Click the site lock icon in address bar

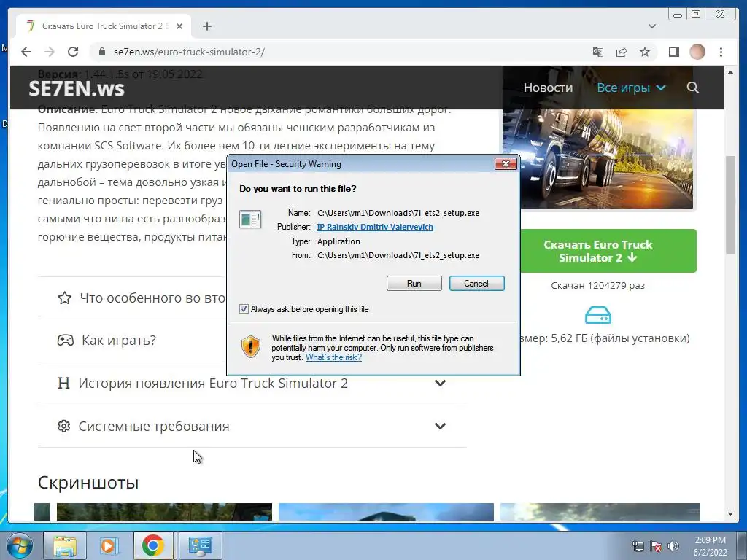[101, 52]
